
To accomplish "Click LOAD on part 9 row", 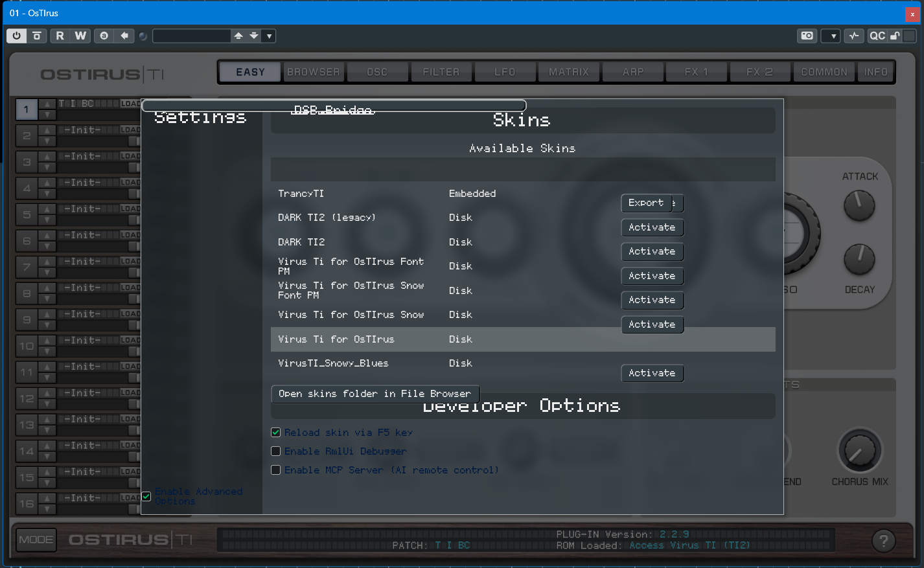I will click(130, 314).
